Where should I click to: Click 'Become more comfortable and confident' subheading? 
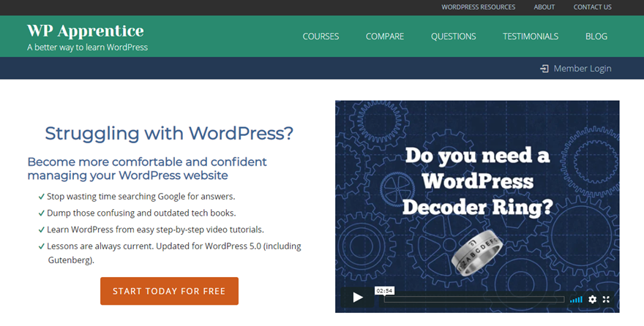(147, 169)
